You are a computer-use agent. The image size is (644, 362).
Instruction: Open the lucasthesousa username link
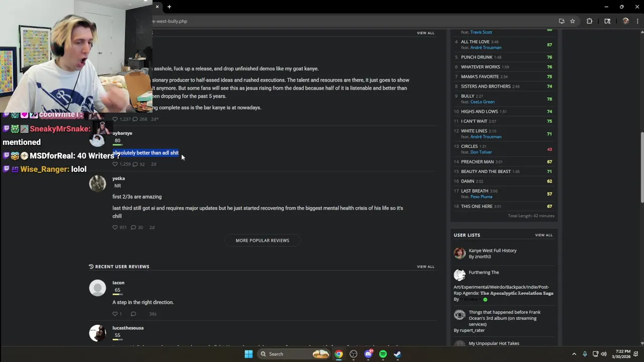pyautogui.click(x=128, y=328)
